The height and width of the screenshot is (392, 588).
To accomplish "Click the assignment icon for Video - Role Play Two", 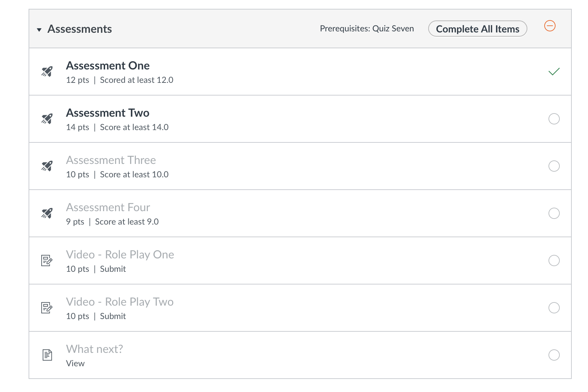I will coord(47,308).
